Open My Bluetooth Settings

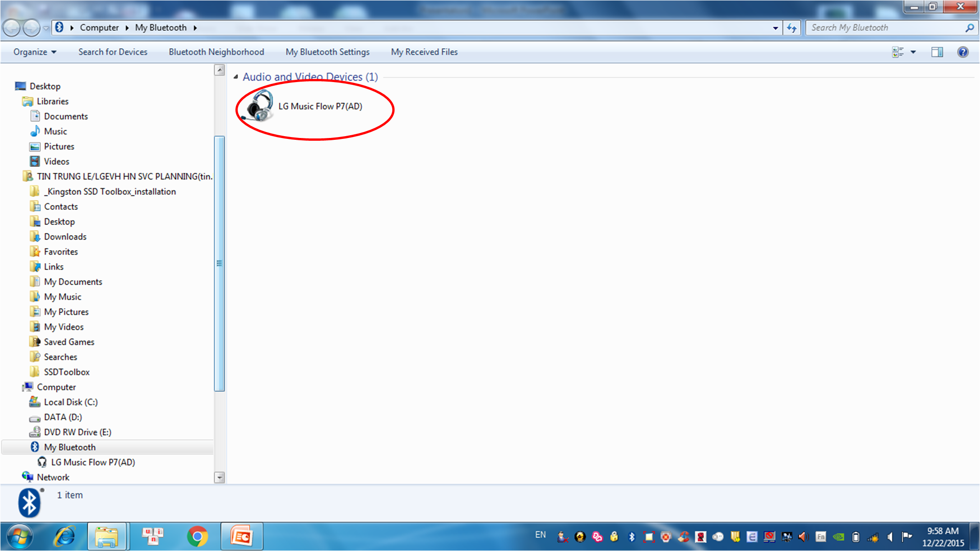click(x=328, y=52)
